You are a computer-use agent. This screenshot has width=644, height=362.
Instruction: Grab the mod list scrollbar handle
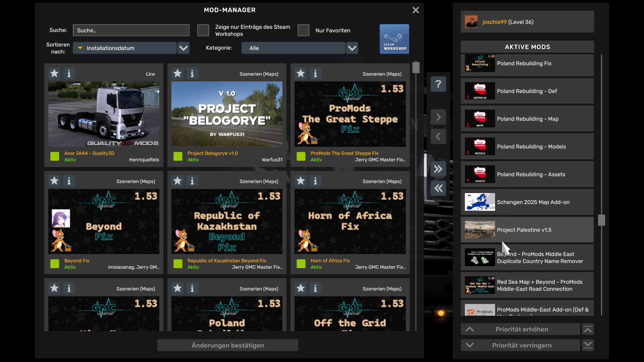pos(416,67)
